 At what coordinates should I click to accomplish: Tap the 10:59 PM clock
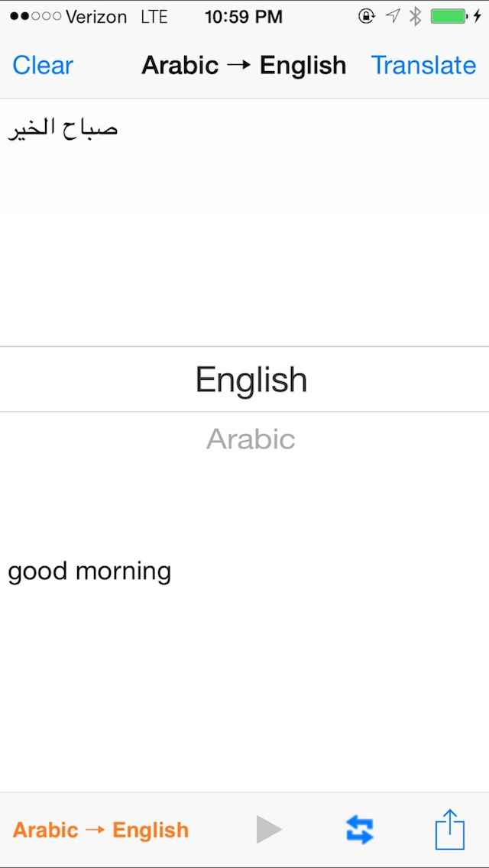[x=244, y=16]
